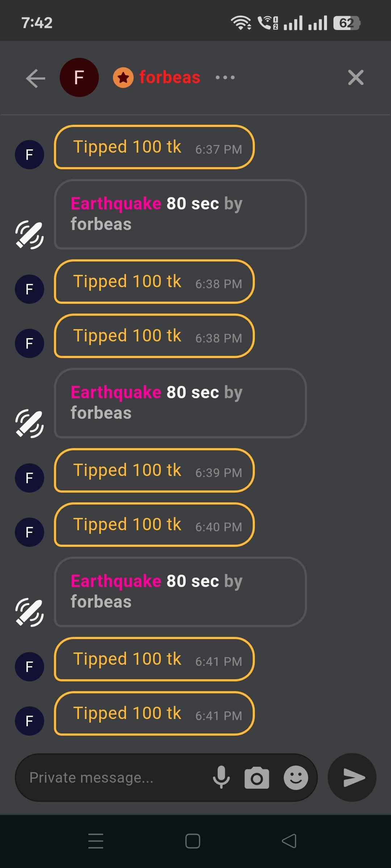Select the Tipped 100 tk 6:37 PM message

point(154,147)
